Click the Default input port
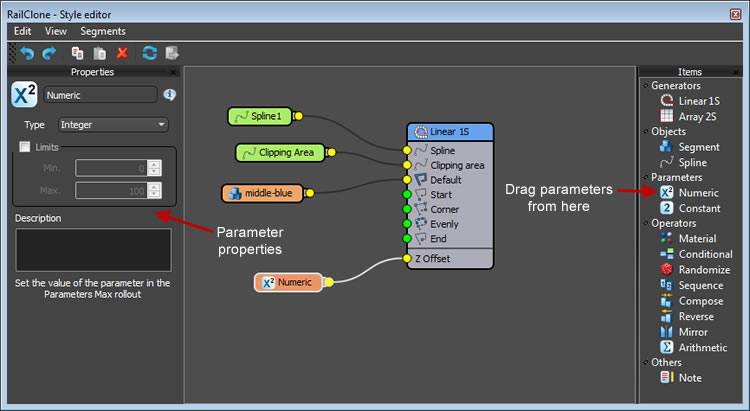 [407, 180]
